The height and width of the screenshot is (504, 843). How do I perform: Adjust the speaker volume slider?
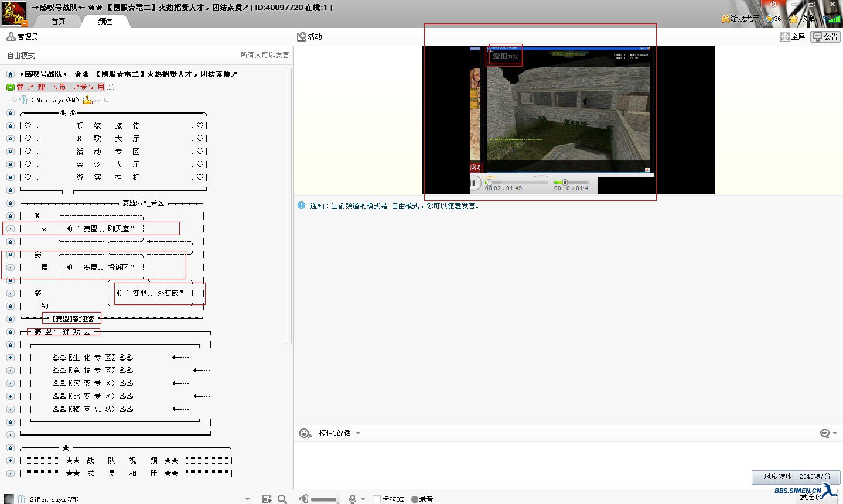pos(326,499)
